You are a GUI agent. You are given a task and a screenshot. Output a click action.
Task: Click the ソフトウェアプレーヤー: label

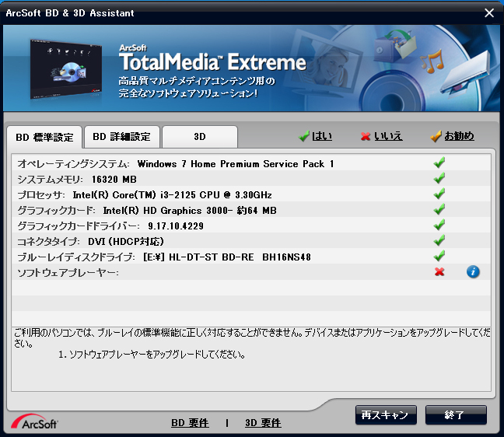68,272
